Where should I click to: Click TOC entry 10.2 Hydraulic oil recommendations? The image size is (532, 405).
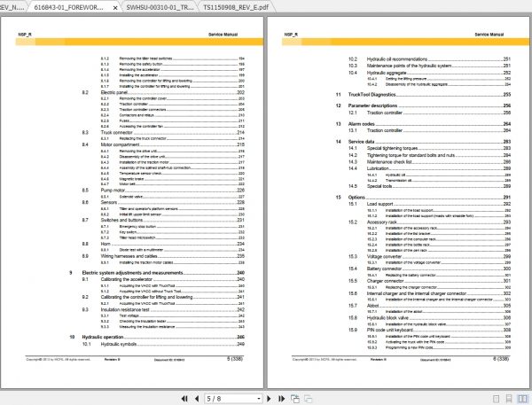coord(429,59)
